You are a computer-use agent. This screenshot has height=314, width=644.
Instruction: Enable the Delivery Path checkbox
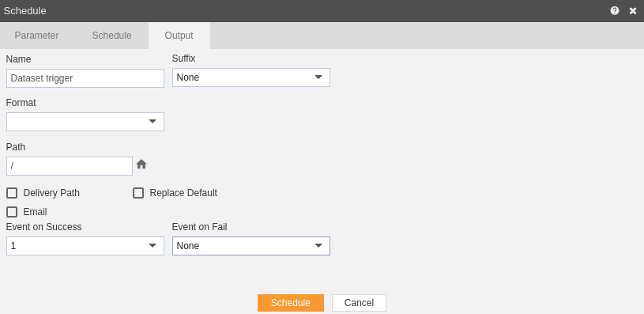12,193
